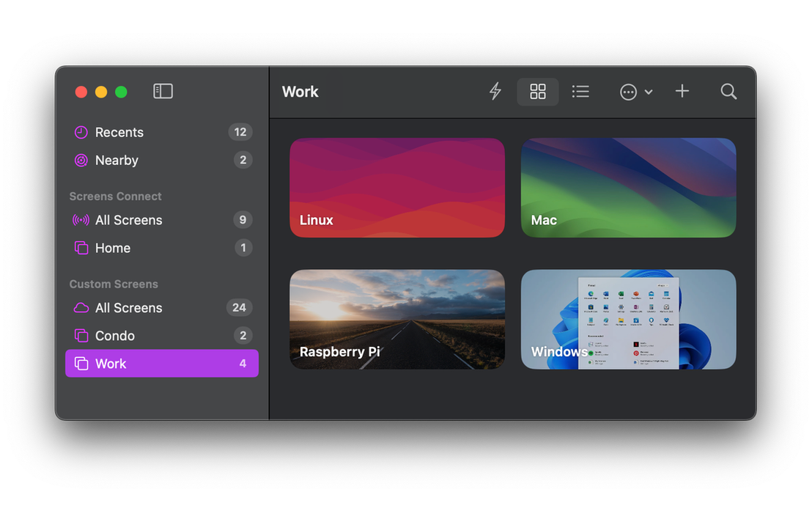Screen dimensions: 812x522
Task: Select the Work group
Action: 162,364
